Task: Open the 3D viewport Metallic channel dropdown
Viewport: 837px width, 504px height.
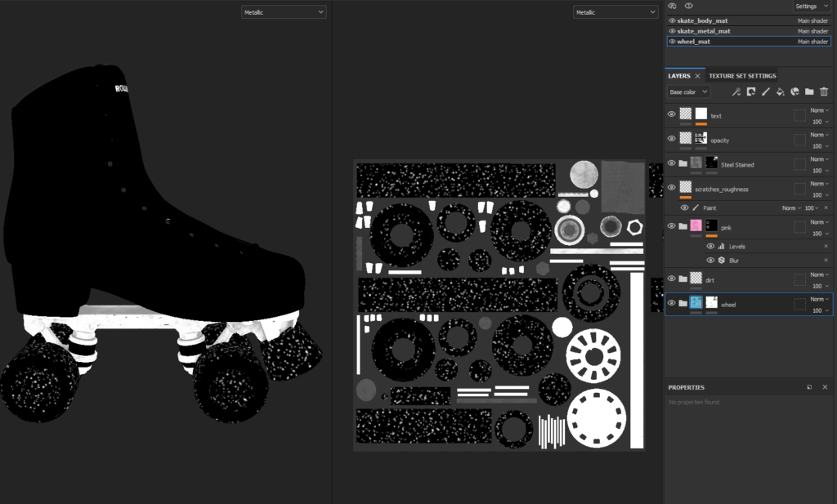Action: 284,12
